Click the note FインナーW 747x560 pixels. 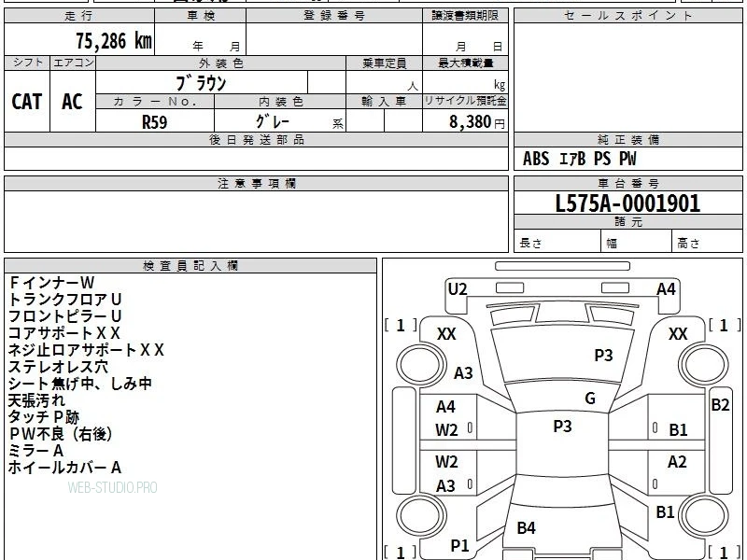[x=52, y=283]
